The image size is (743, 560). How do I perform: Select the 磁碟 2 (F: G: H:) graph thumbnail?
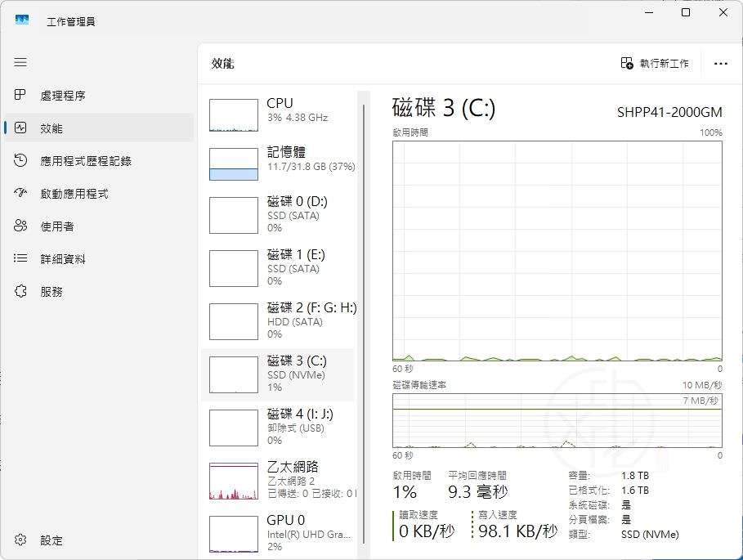click(234, 321)
